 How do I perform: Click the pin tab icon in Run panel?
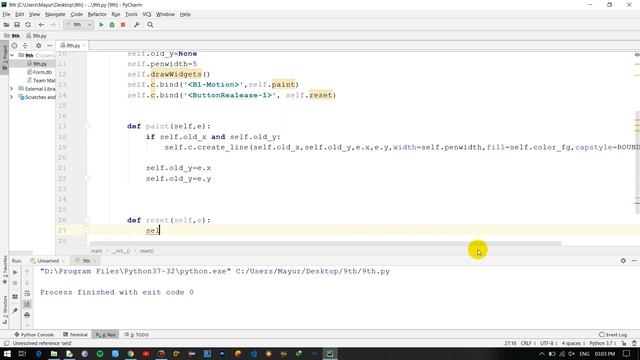15,311
